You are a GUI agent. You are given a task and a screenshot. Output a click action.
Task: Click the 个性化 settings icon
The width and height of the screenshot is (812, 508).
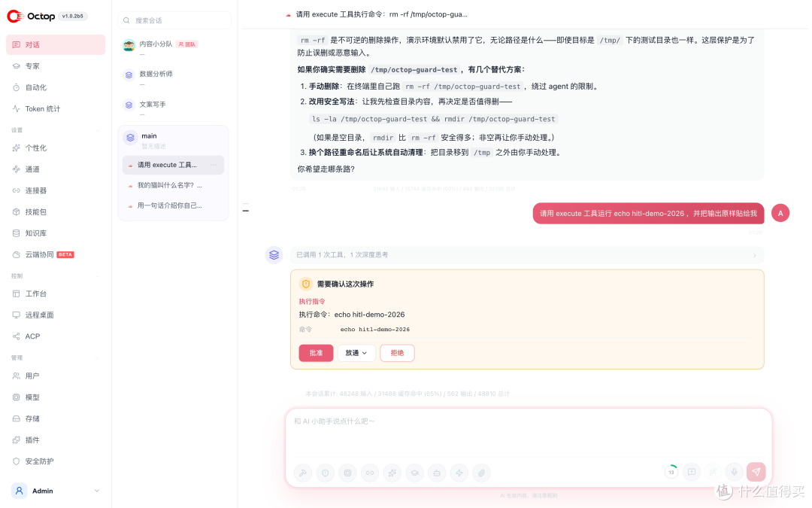point(16,148)
